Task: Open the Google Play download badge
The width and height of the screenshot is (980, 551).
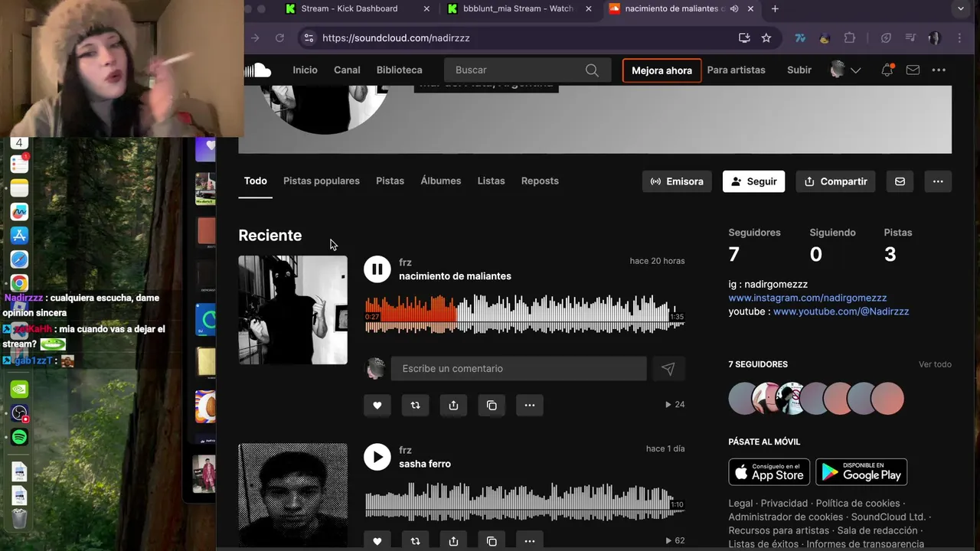Action: (x=861, y=472)
